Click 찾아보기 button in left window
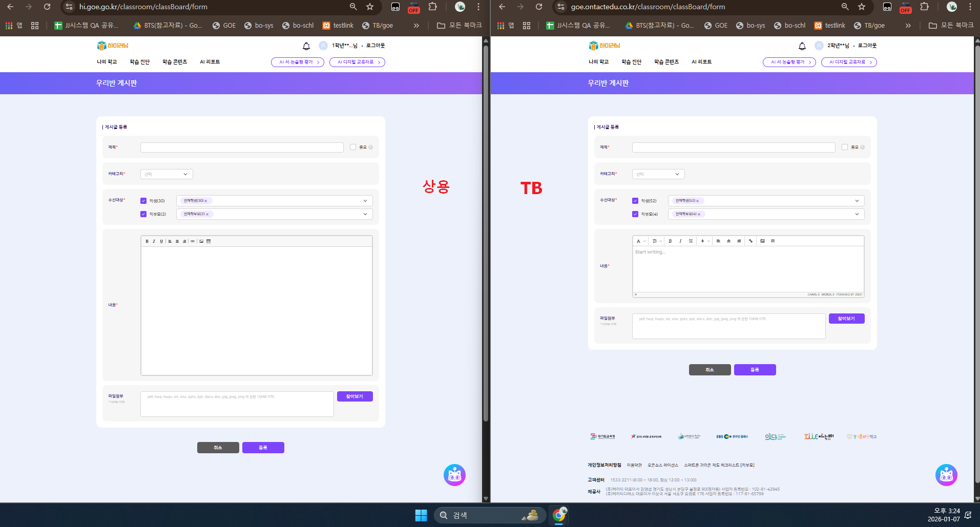 pos(355,396)
